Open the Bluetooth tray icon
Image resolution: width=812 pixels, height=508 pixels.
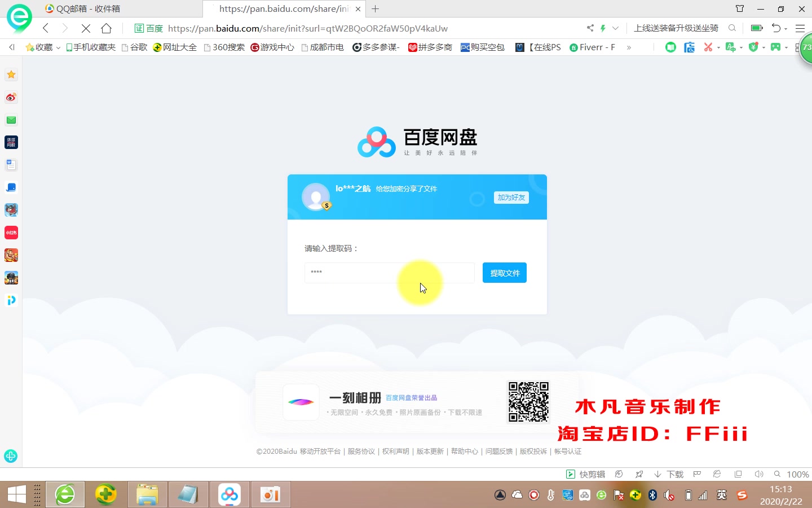(652, 495)
